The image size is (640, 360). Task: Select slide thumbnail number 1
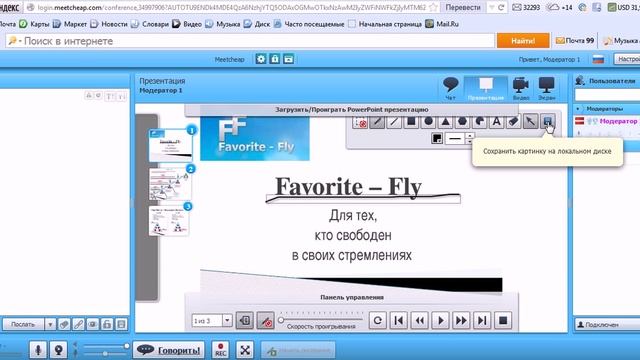pos(170,145)
